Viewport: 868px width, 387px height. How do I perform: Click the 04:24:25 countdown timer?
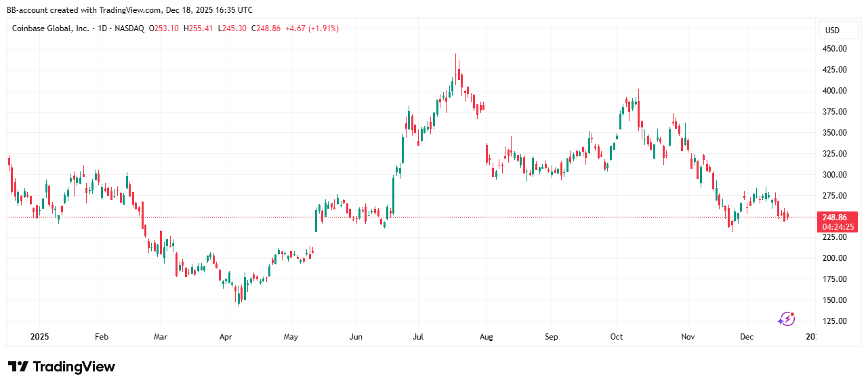point(840,226)
